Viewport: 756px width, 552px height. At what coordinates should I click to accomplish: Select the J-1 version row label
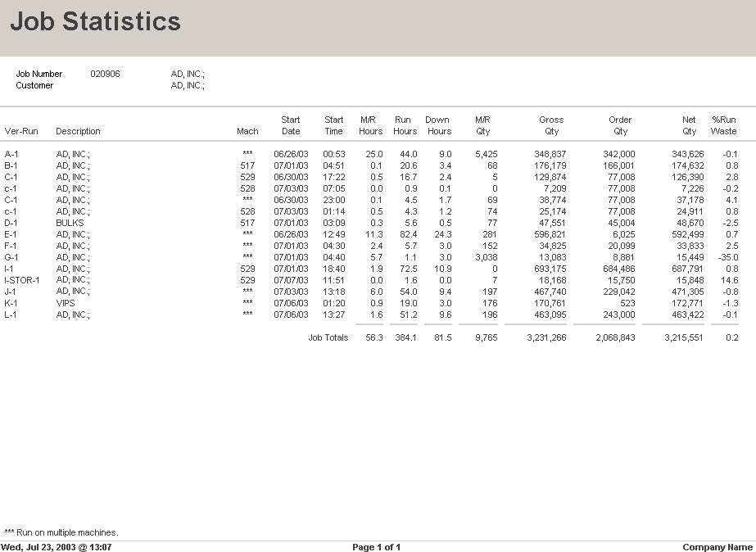pos(10,292)
